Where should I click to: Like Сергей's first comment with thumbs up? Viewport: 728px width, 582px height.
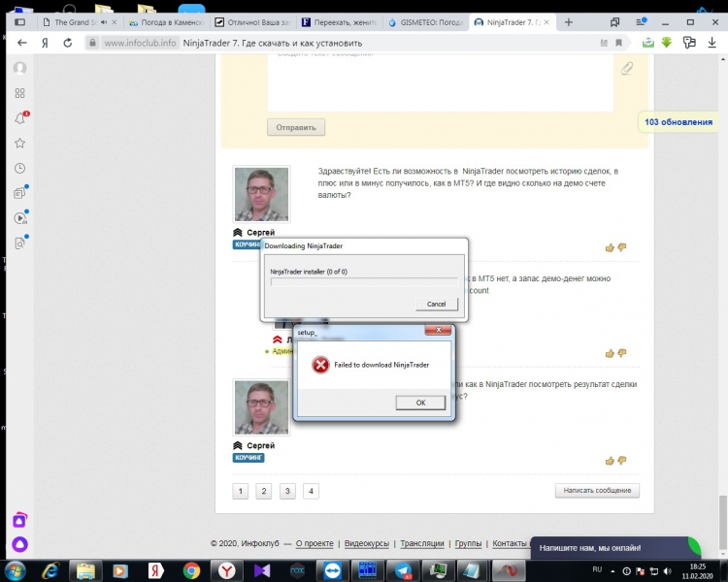click(x=610, y=248)
